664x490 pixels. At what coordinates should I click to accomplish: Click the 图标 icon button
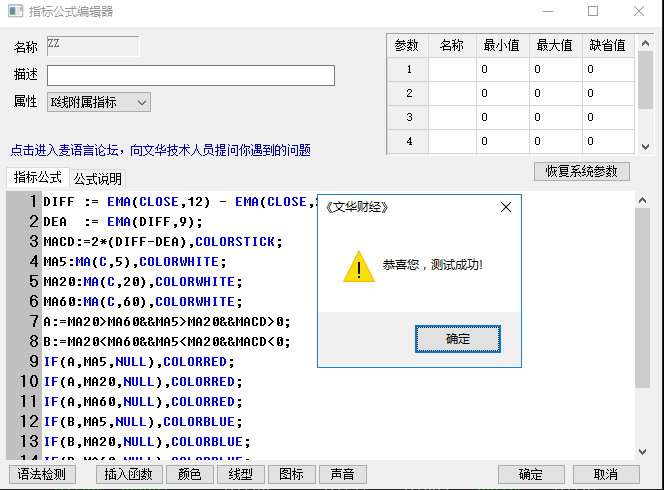click(291, 474)
